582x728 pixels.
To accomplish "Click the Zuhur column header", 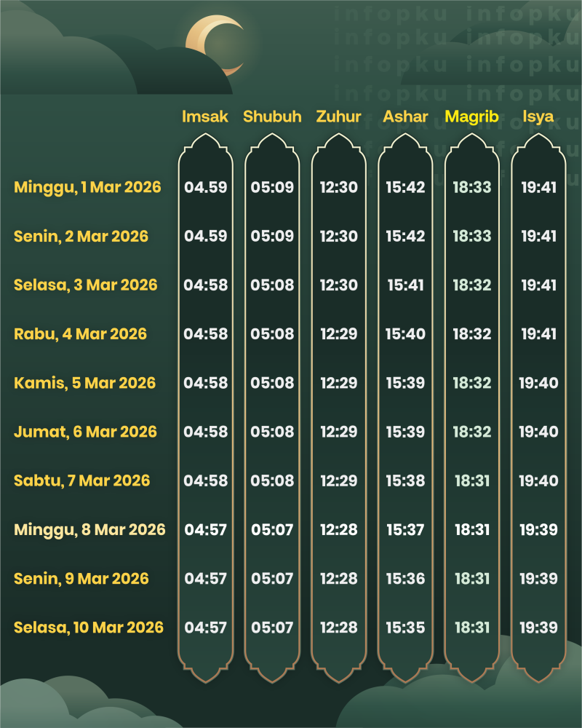I will (338, 116).
